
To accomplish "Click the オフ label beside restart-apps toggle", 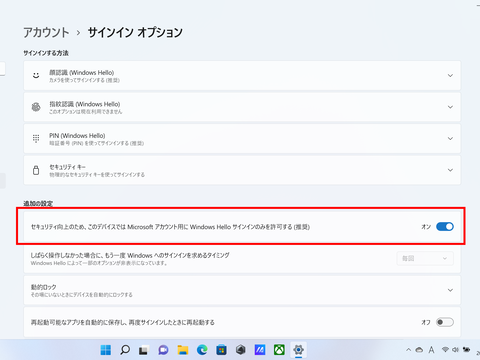I will 426,322.
